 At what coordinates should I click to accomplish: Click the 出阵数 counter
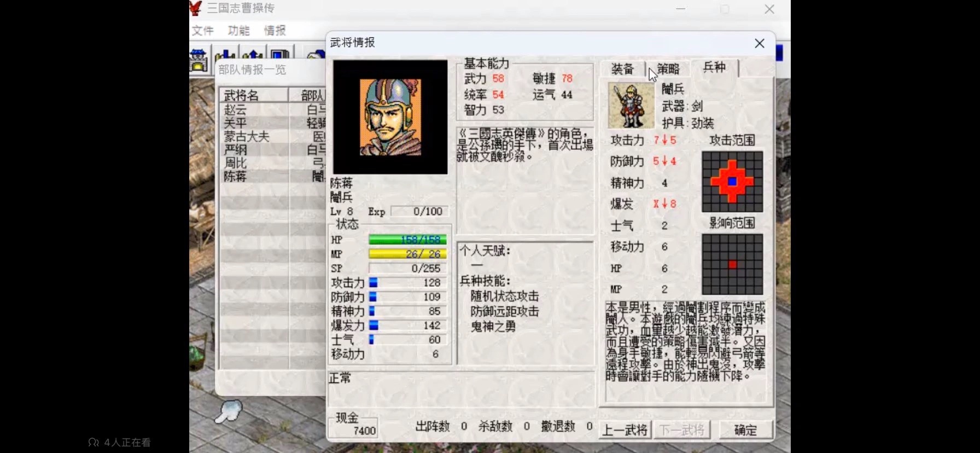point(441,426)
